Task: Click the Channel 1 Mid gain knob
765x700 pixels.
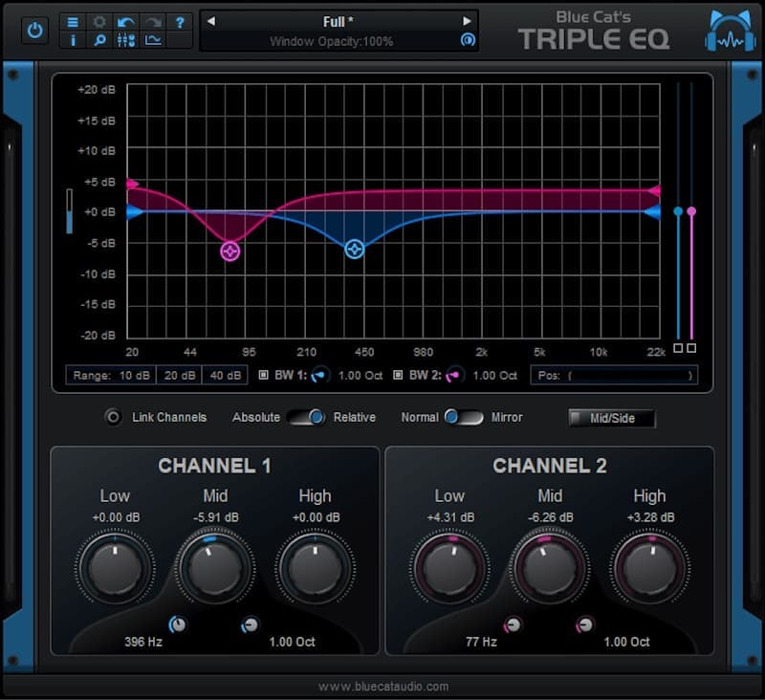Action: (208, 569)
